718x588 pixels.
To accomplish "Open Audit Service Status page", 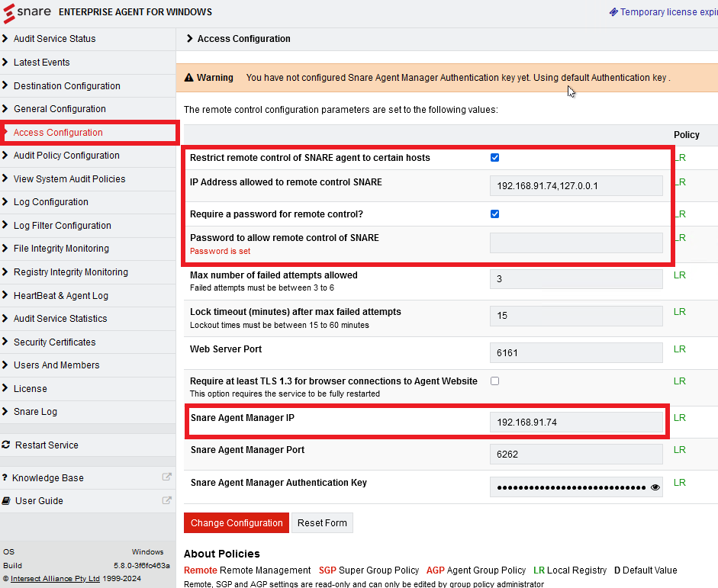I will point(54,39).
